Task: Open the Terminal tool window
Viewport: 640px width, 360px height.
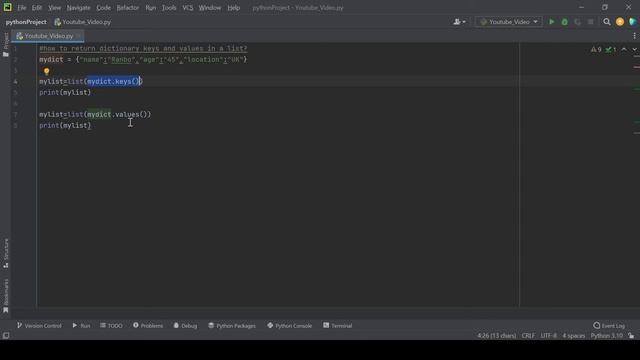Action: 338,326
